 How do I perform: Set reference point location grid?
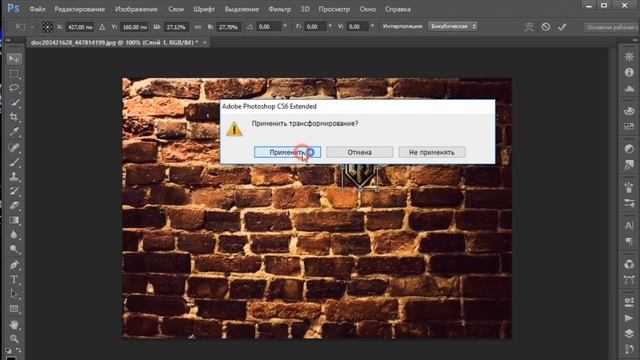point(47,27)
